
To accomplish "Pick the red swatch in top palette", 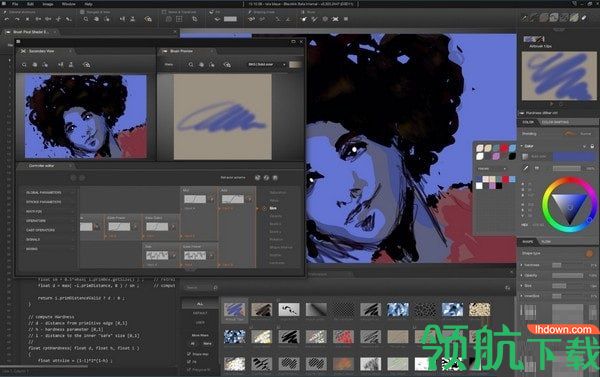I will coord(504,148).
